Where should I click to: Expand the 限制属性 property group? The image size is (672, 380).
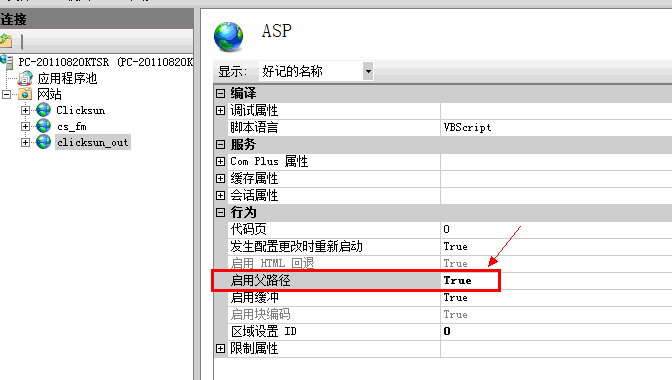pos(220,349)
